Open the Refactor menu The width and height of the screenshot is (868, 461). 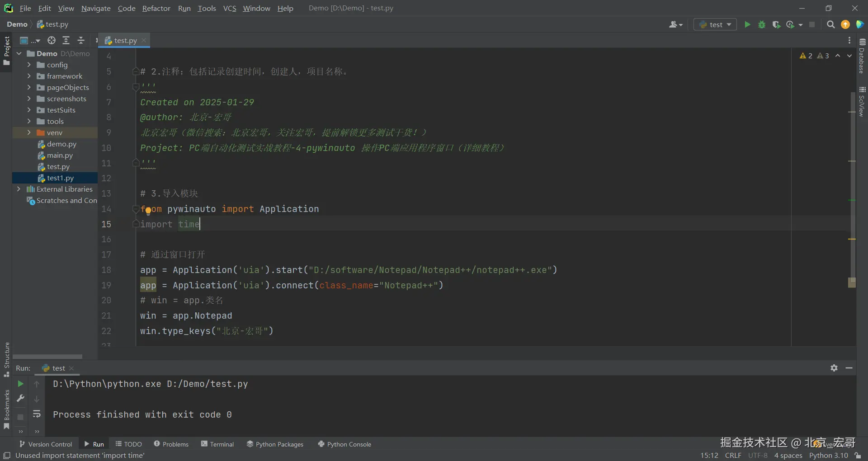click(x=156, y=8)
